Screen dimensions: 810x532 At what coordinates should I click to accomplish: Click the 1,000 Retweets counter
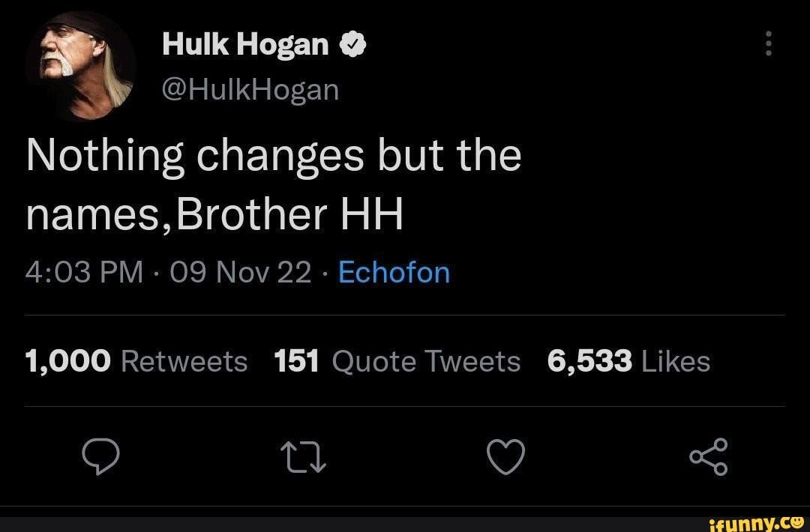135,360
